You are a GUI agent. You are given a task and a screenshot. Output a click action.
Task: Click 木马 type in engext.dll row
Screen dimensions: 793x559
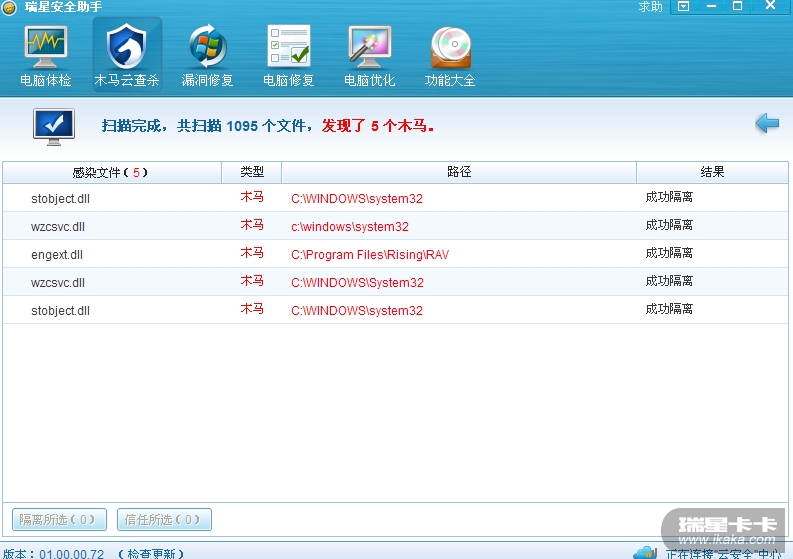pyautogui.click(x=252, y=253)
